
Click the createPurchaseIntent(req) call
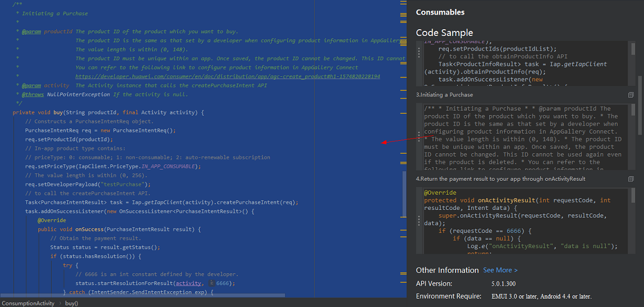(254, 202)
